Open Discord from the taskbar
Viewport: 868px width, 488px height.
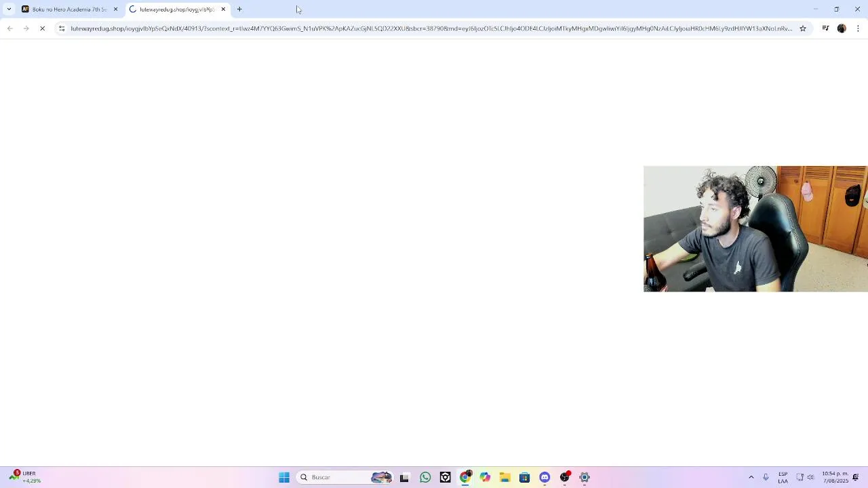click(x=545, y=477)
